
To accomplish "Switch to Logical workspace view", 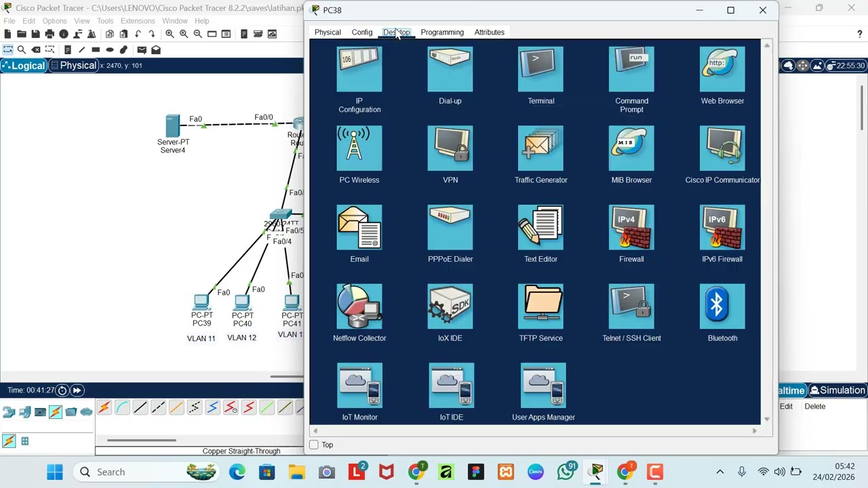I will point(24,66).
